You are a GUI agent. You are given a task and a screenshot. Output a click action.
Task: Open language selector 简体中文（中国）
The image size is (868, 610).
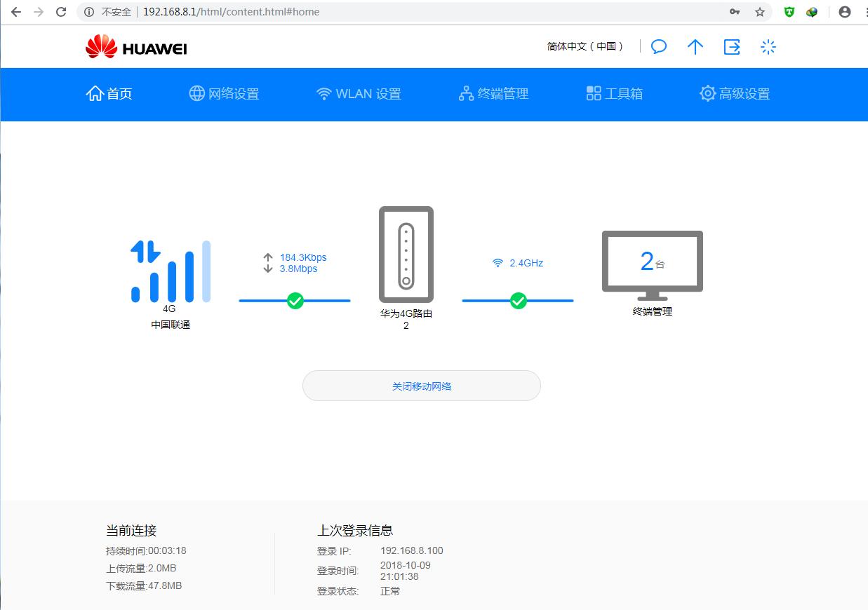point(585,46)
